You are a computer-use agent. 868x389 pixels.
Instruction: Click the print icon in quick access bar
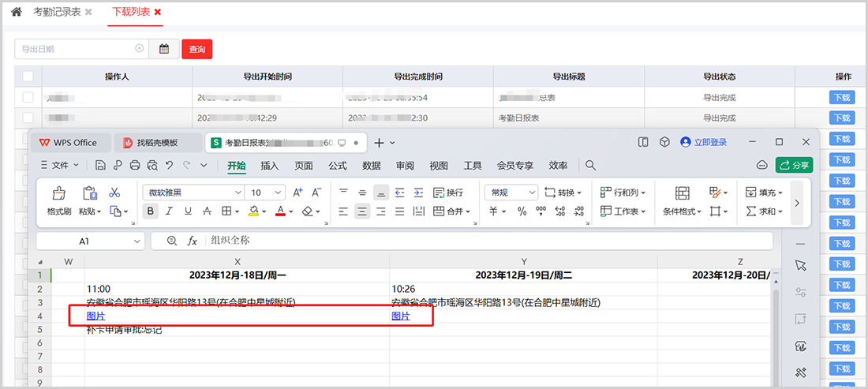(134, 165)
